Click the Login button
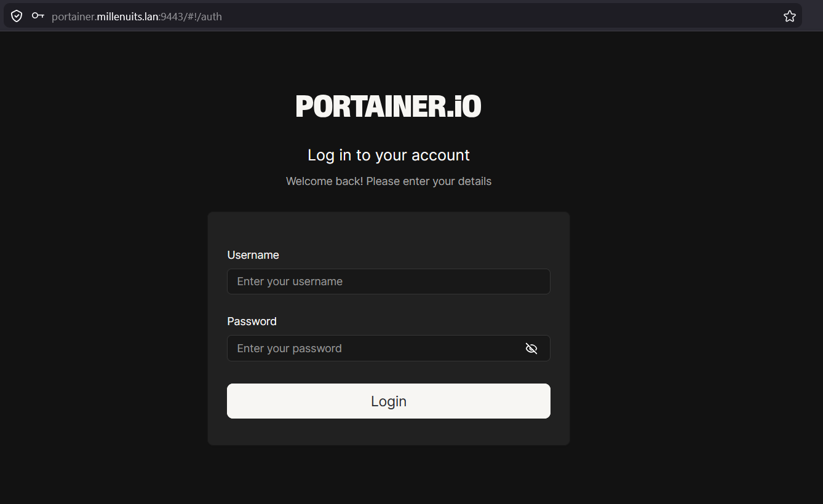 tap(389, 401)
